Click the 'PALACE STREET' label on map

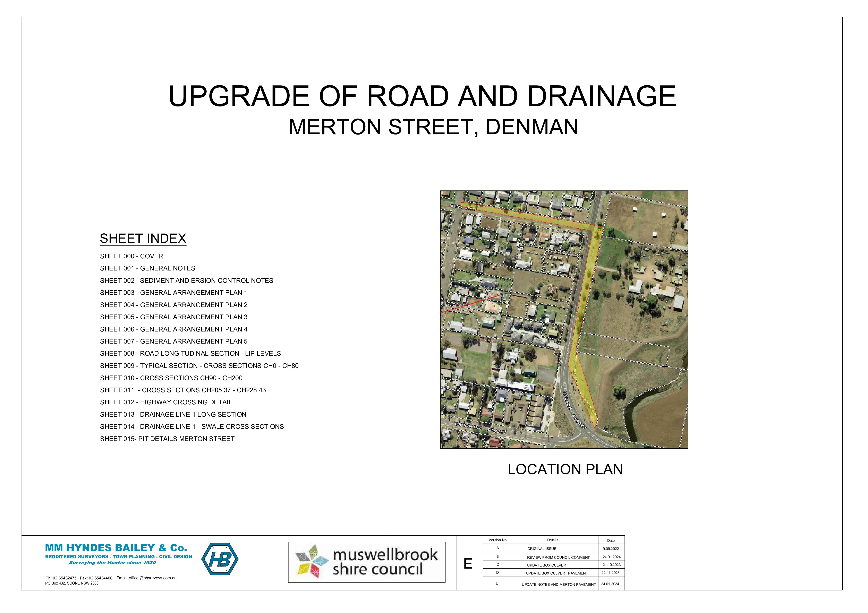point(575,411)
